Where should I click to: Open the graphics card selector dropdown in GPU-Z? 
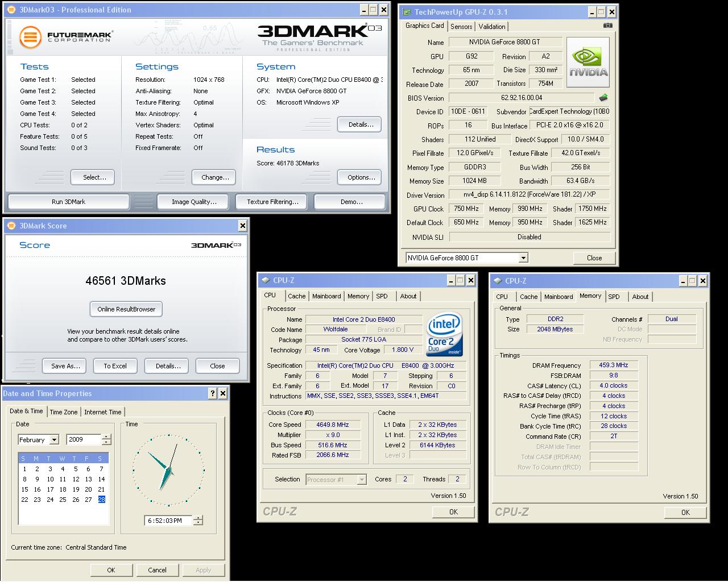(523, 258)
